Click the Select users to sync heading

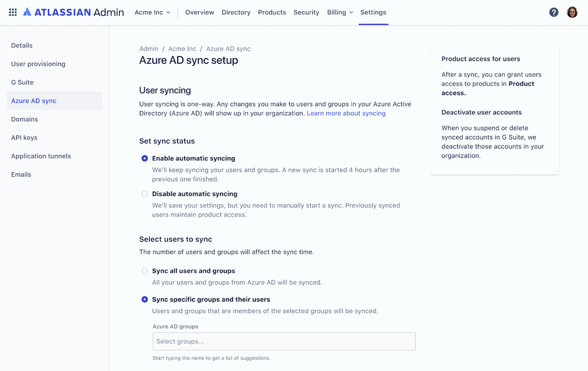[175, 239]
